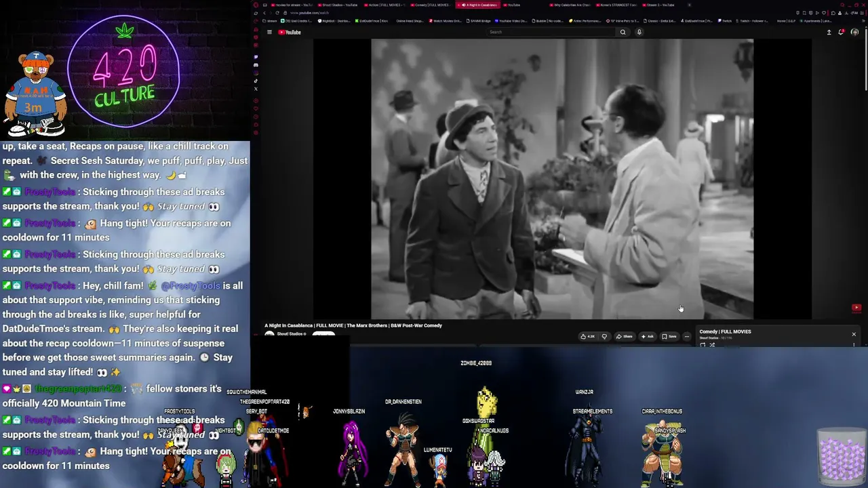
Task: Close the Comedy FULL MOVIES playlist panel
Action: [x=854, y=334]
